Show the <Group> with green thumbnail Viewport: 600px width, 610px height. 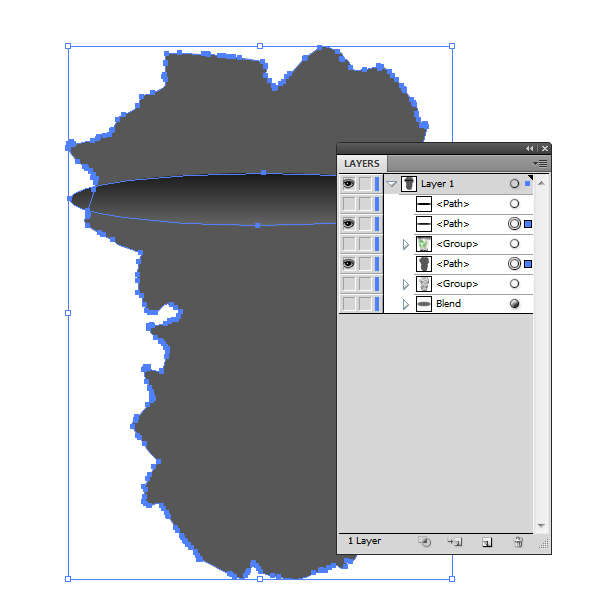[349, 244]
